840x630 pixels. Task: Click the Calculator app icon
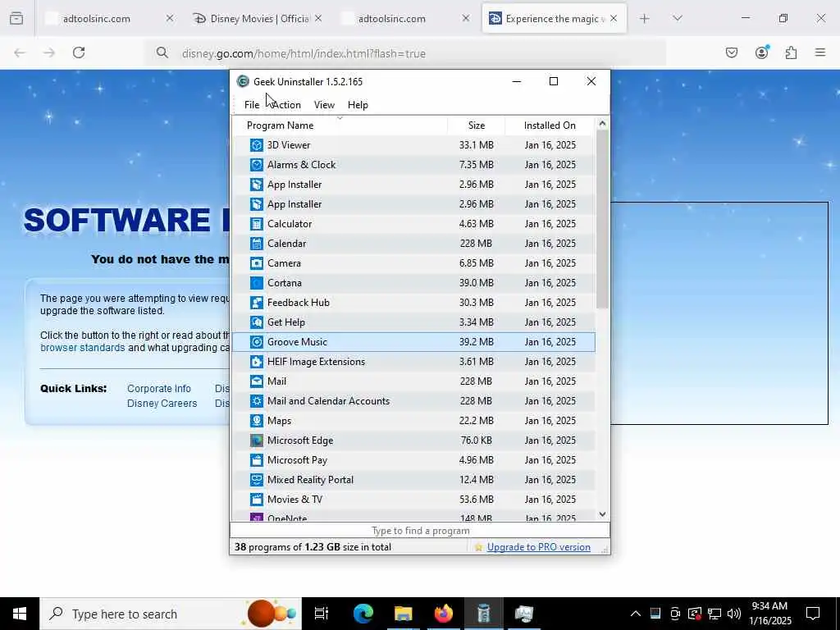[x=257, y=224]
